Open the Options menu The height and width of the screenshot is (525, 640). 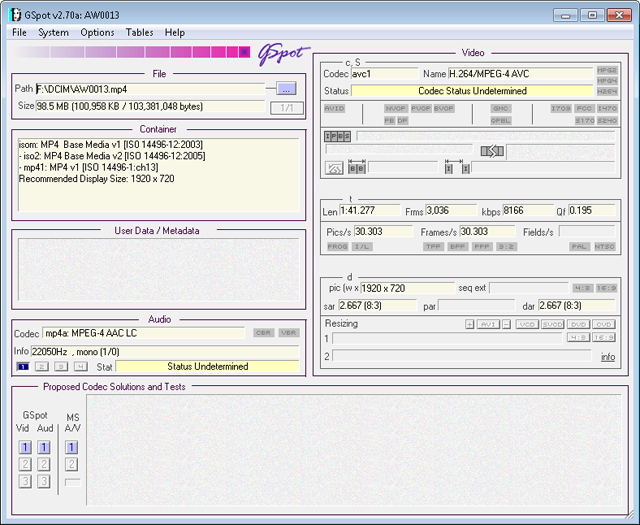coord(97,33)
